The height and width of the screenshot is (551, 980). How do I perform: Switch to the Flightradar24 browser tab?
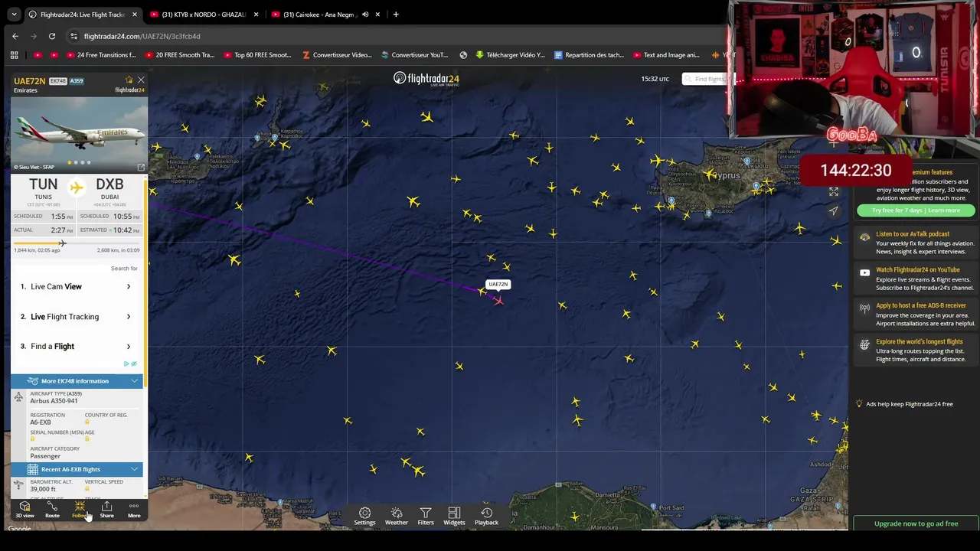click(x=82, y=15)
